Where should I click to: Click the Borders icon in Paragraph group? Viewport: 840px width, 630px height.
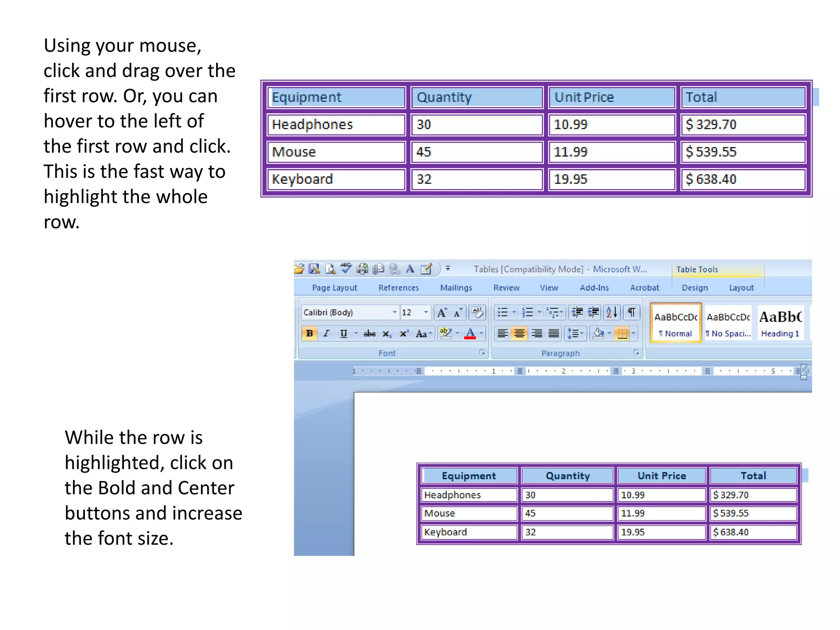click(x=622, y=333)
